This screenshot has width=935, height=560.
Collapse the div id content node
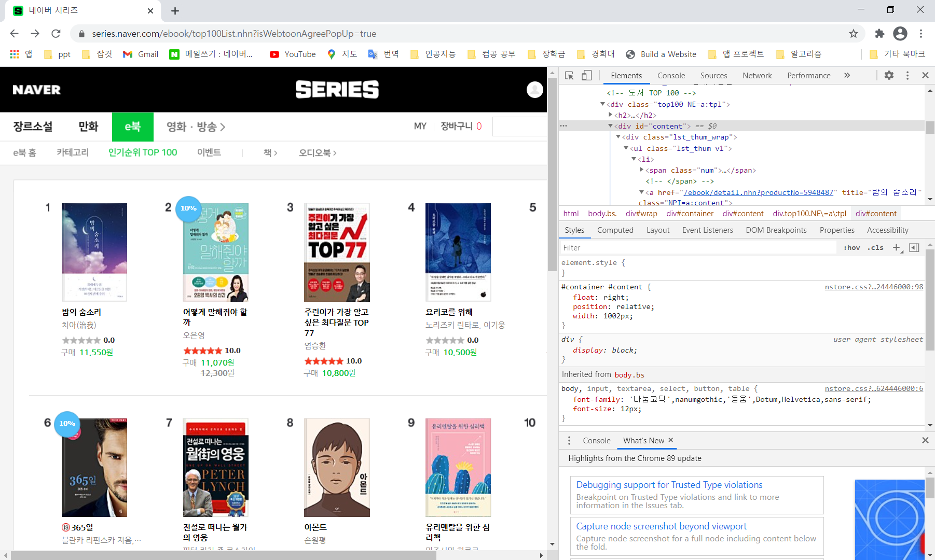tap(610, 126)
